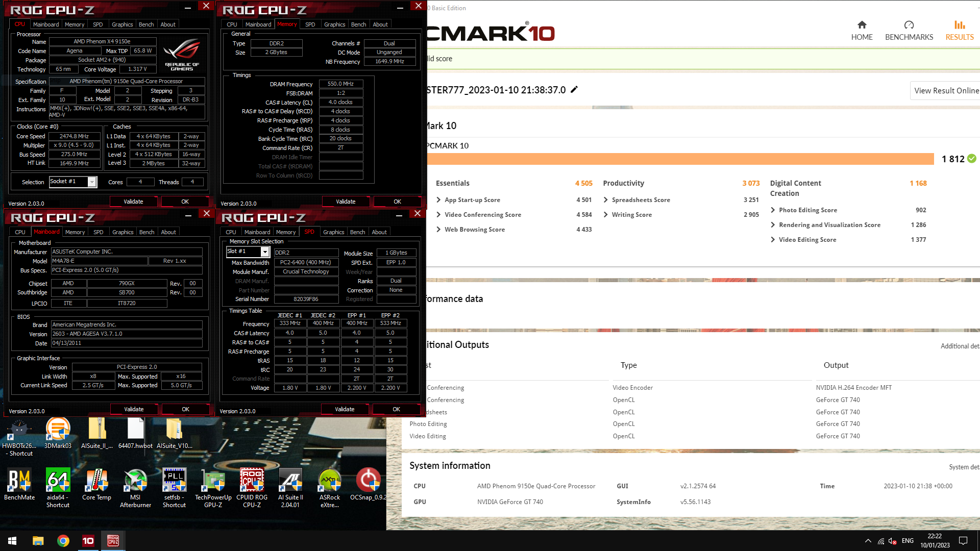Switch to SPD tab in the CPU window
Image resolution: width=980 pixels, height=551 pixels.
tap(97, 24)
